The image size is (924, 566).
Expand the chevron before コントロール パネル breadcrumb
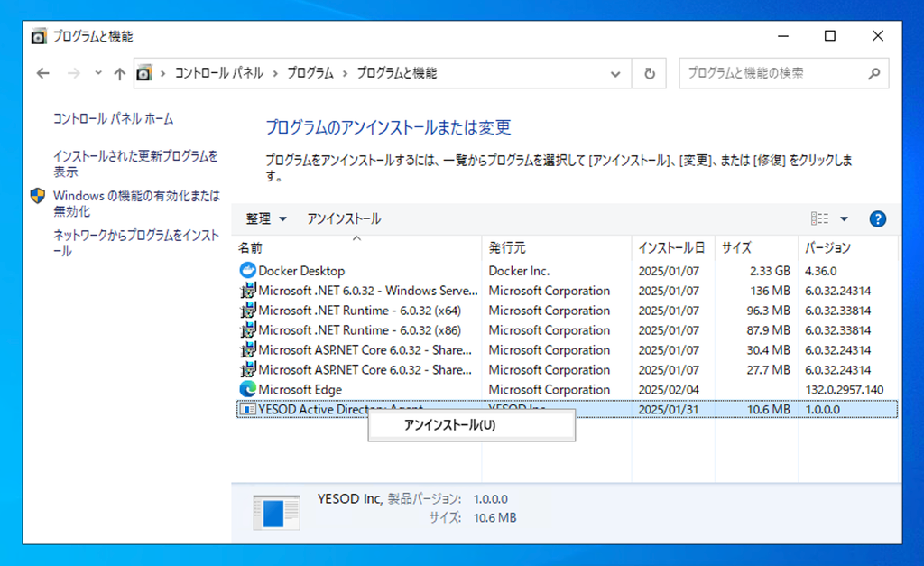[x=162, y=73]
